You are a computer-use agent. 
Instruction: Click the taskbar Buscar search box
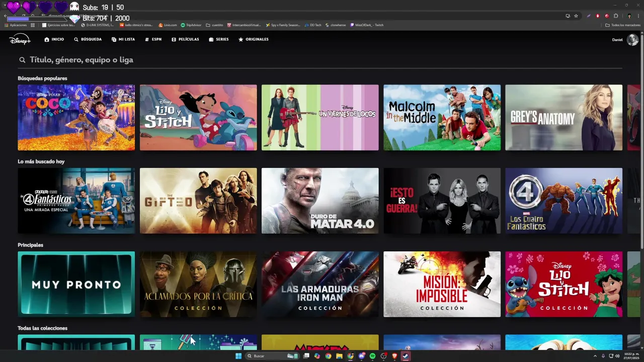click(272, 356)
